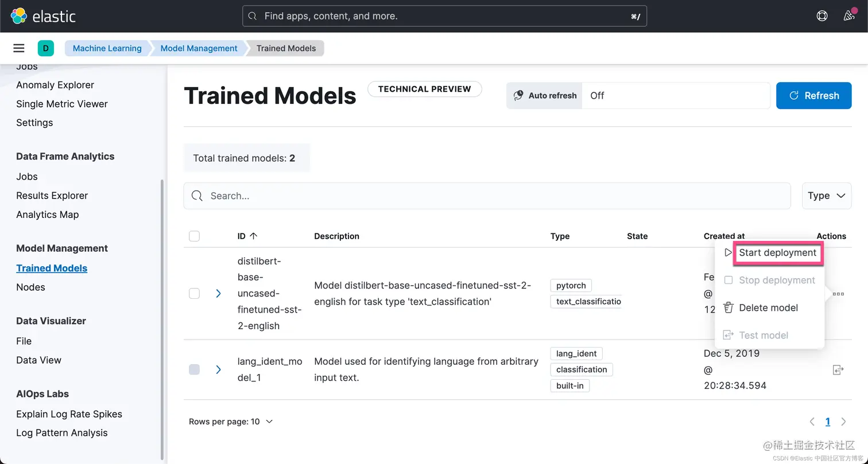Open the Elastic home logo

coord(43,16)
